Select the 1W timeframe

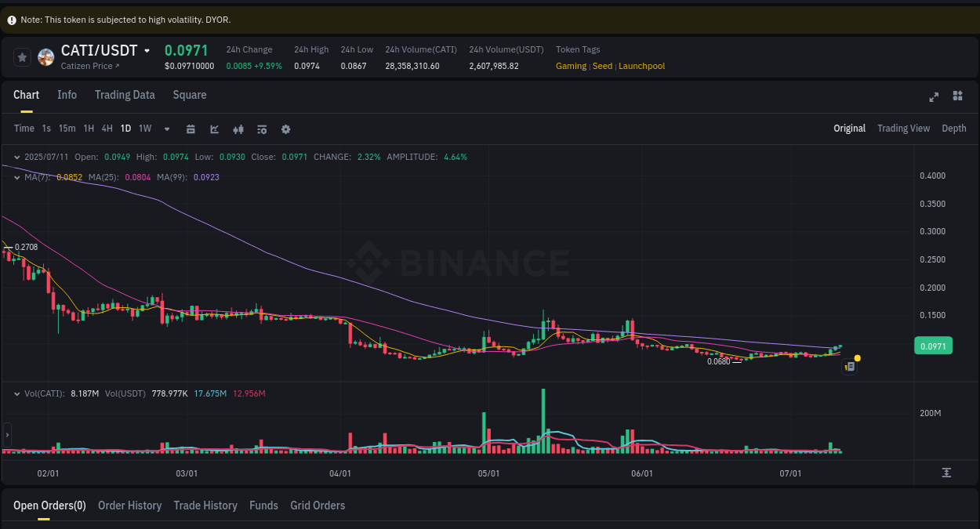144,128
